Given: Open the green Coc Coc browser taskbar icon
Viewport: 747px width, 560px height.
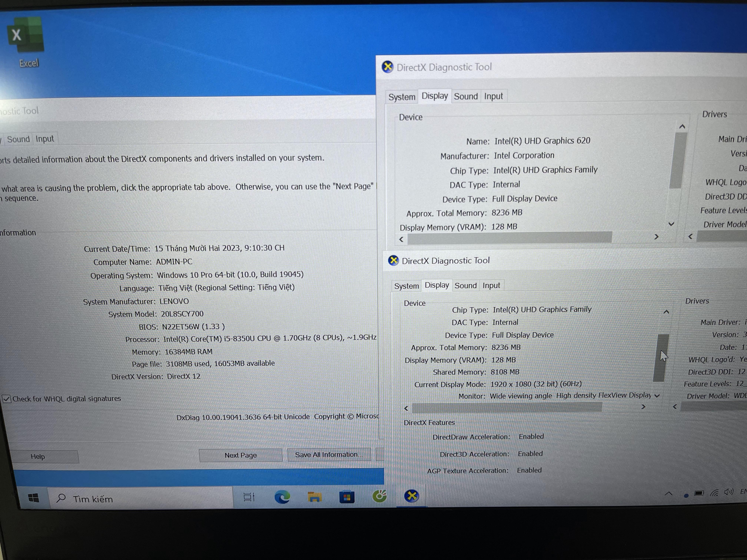Looking at the screenshot, I should click(379, 496).
